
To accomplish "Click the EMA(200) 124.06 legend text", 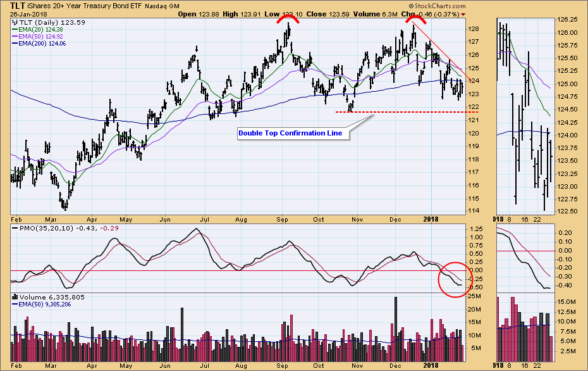I will [42, 44].
